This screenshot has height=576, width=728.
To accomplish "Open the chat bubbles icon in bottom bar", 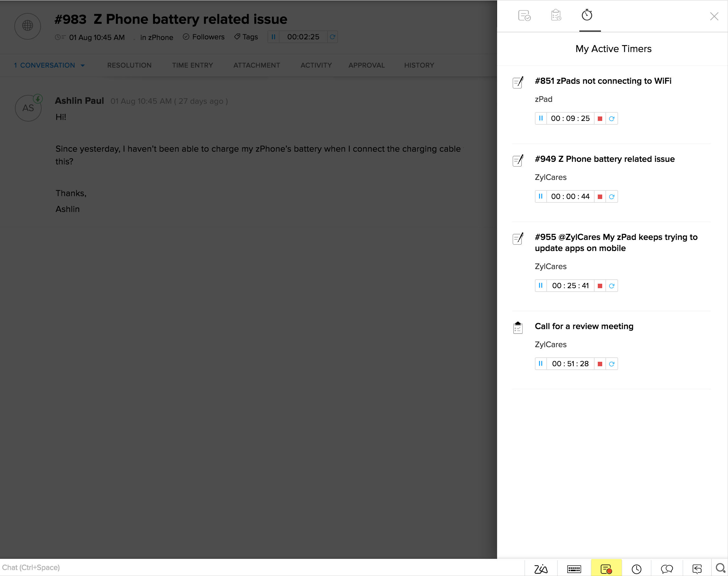I will 667,569.
